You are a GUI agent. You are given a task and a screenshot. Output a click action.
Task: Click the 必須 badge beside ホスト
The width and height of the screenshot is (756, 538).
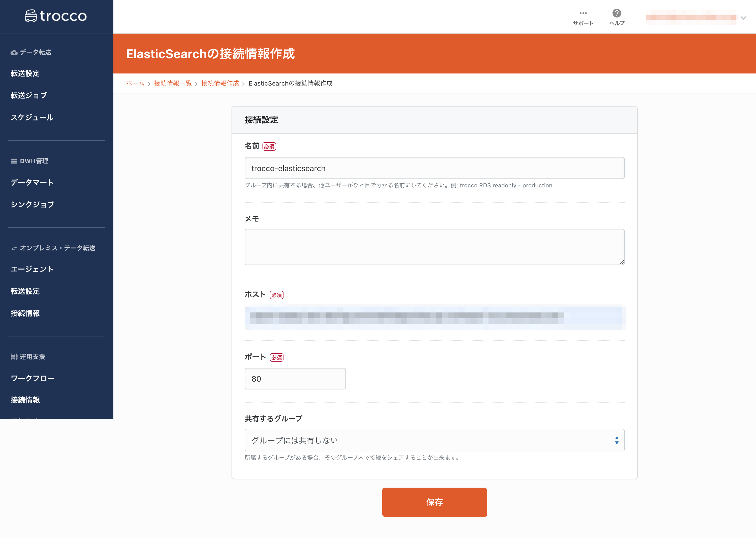coord(276,295)
